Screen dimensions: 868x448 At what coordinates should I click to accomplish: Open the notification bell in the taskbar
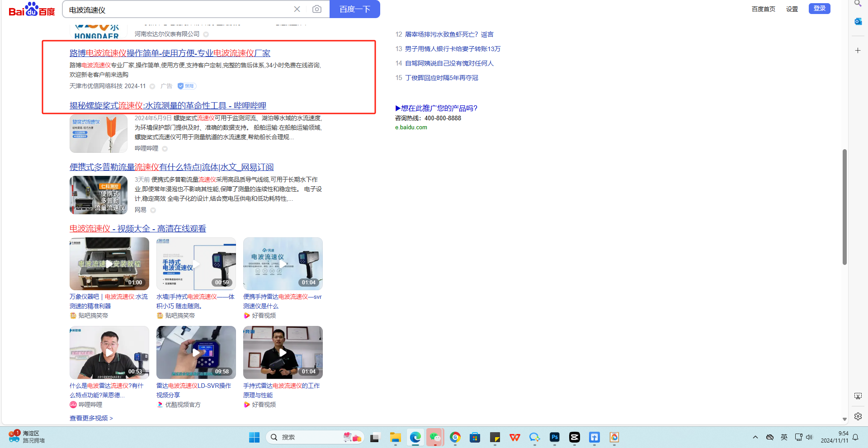point(855,437)
